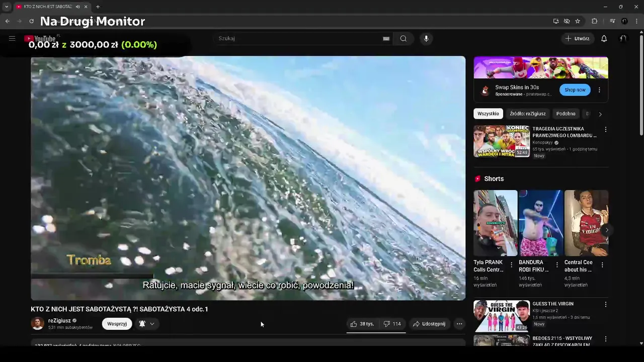This screenshot has width=644, height=362.
Task: Click the crossed-eye icon in address bar
Action: (567, 21)
